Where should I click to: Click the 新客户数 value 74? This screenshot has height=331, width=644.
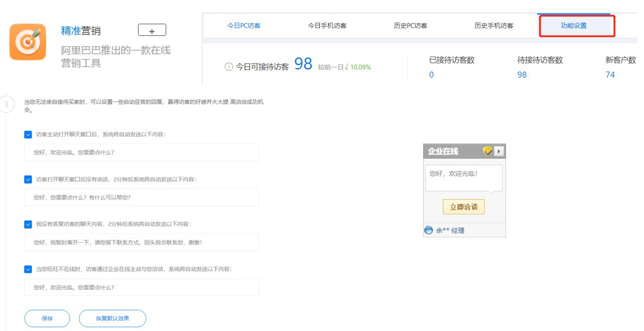pyautogui.click(x=610, y=75)
